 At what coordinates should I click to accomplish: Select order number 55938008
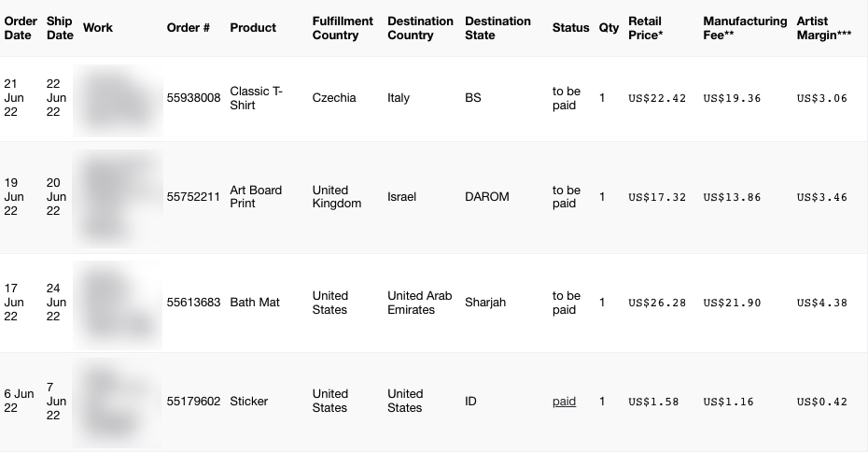point(194,98)
